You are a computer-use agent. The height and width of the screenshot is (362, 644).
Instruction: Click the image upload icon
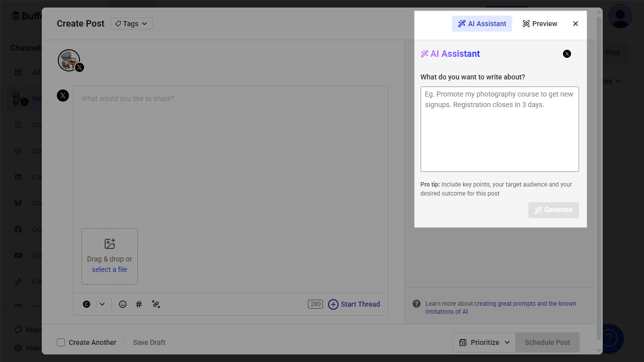[x=110, y=244]
